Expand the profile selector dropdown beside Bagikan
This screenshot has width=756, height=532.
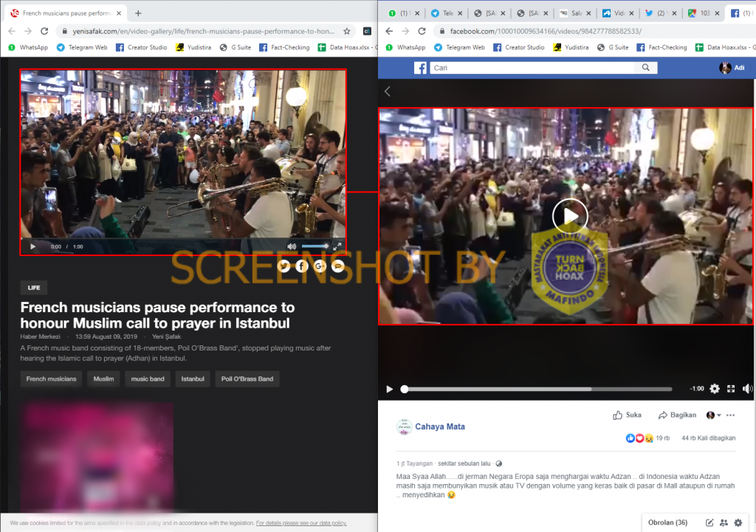(714, 415)
